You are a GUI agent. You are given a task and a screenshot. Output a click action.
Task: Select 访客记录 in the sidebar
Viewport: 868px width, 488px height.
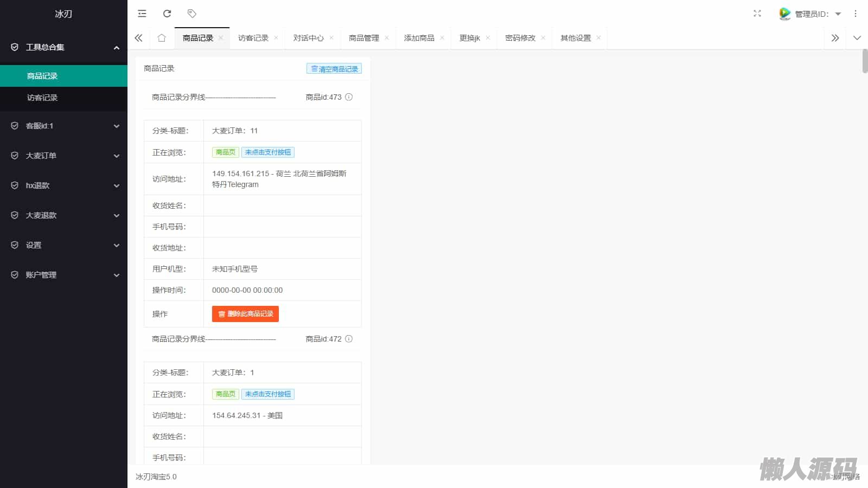pos(42,98)
